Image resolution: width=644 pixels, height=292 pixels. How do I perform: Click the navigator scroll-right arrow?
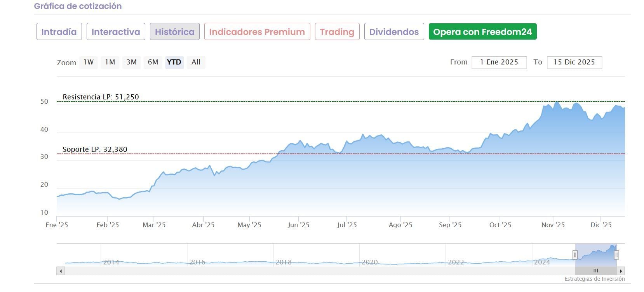[x=621, y=271]
